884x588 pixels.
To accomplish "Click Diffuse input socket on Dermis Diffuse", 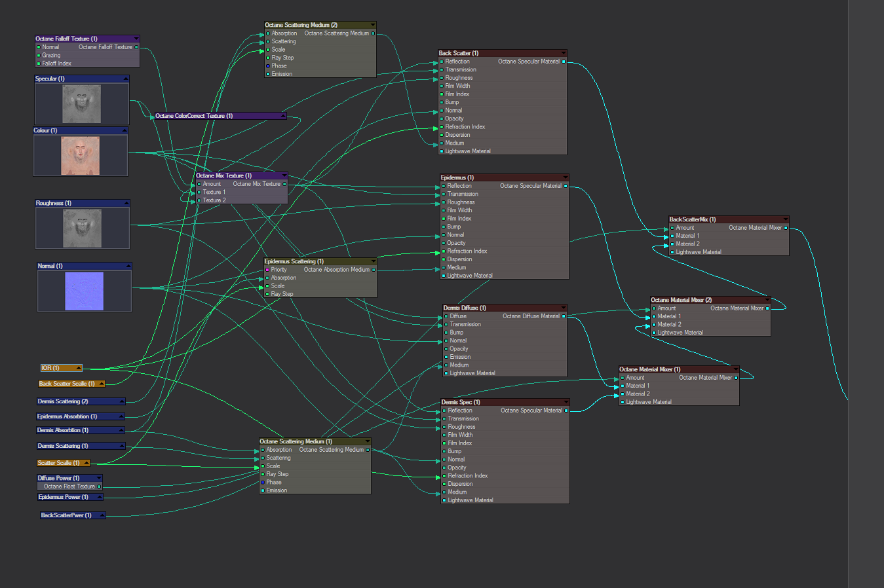I will click(x=446, y=316).
